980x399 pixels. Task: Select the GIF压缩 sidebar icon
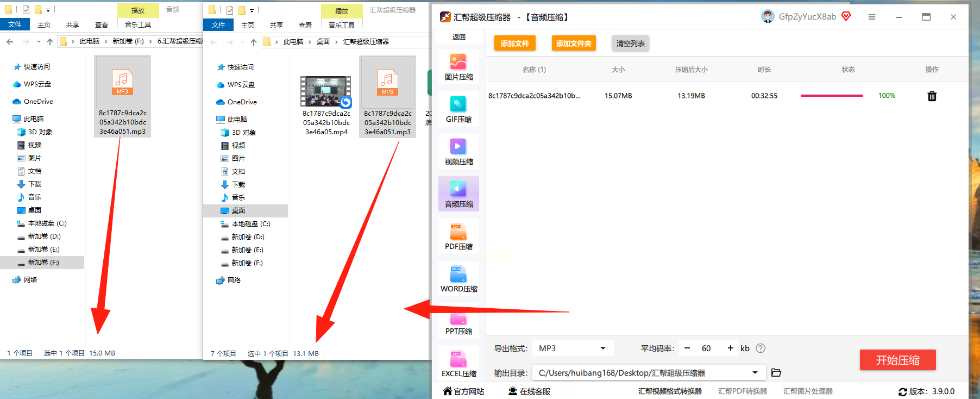pyautogui.click(x=458, y=109)
